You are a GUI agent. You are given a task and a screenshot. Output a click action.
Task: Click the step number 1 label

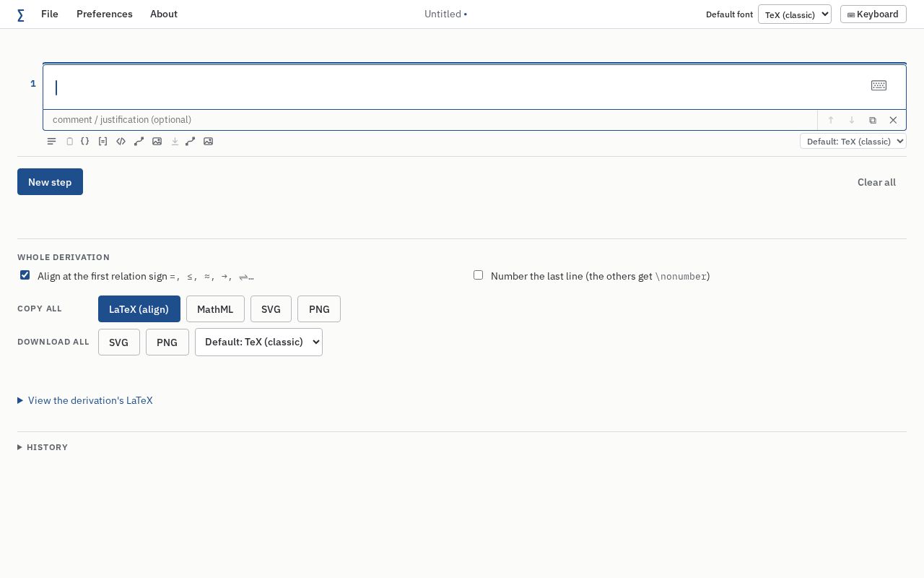click(x=32, y=84)
